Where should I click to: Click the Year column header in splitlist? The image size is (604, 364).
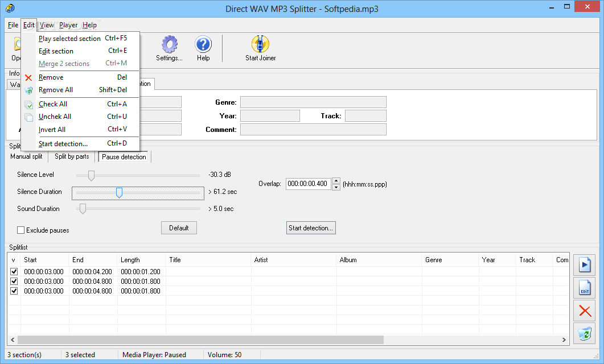[498, 260]
